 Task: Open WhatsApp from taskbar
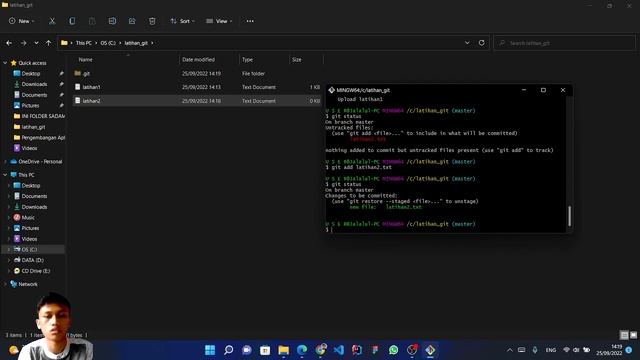point(393,350)
